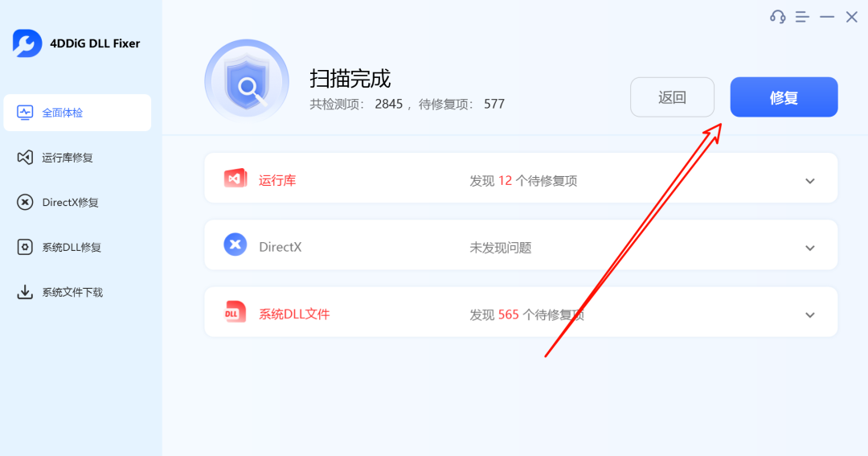Image resolution: width=868 pixels, height=456 pixels.
Task: Click the 系统文件下载 download icon
Action: [x=25, y=292]
